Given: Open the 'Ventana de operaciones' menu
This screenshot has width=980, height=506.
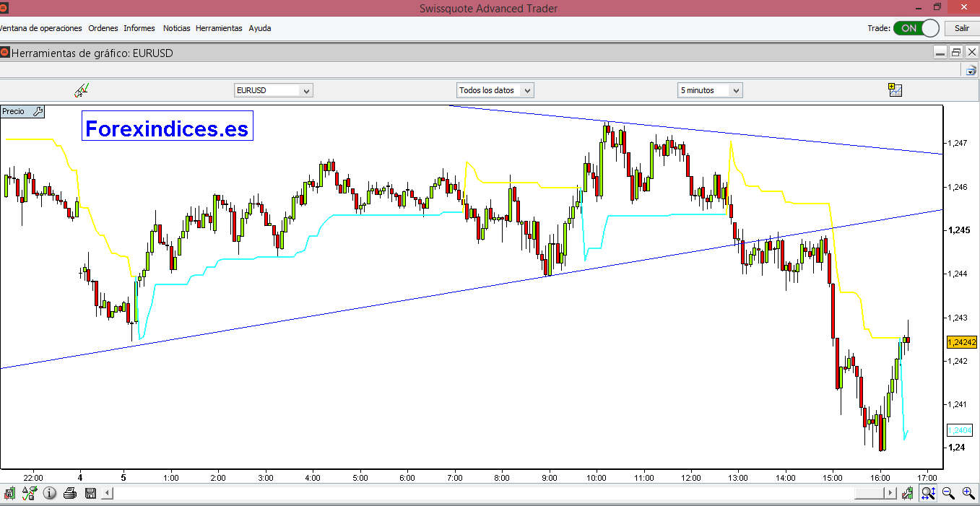Looking at the screenshot, I should 40,28.
